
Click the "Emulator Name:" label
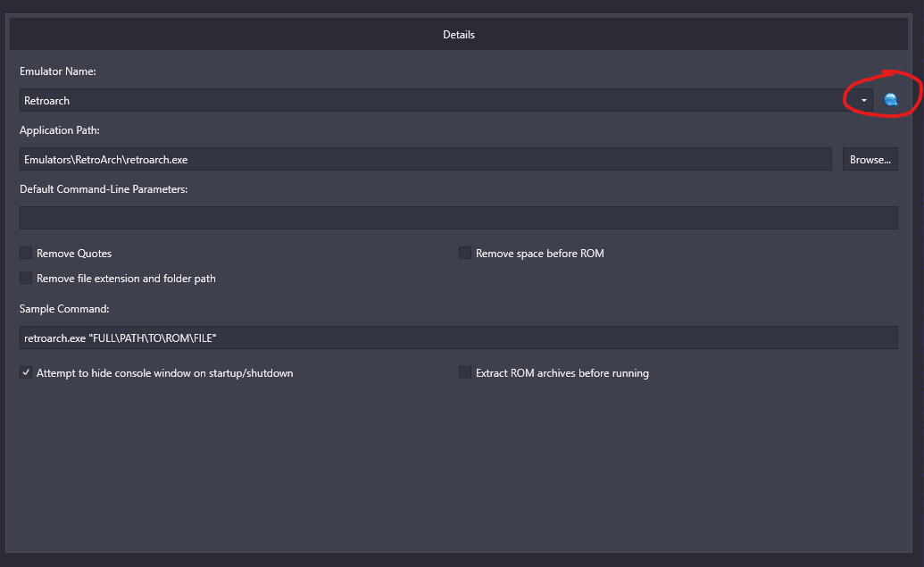pyautogui.click(x=58, y=71)
